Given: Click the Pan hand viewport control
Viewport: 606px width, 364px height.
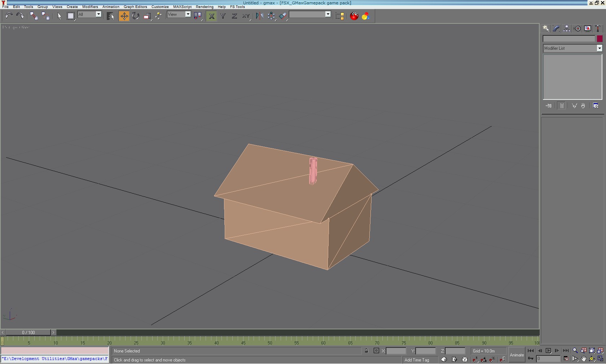Looking at the screenshot, I should [x=583, y=359].
